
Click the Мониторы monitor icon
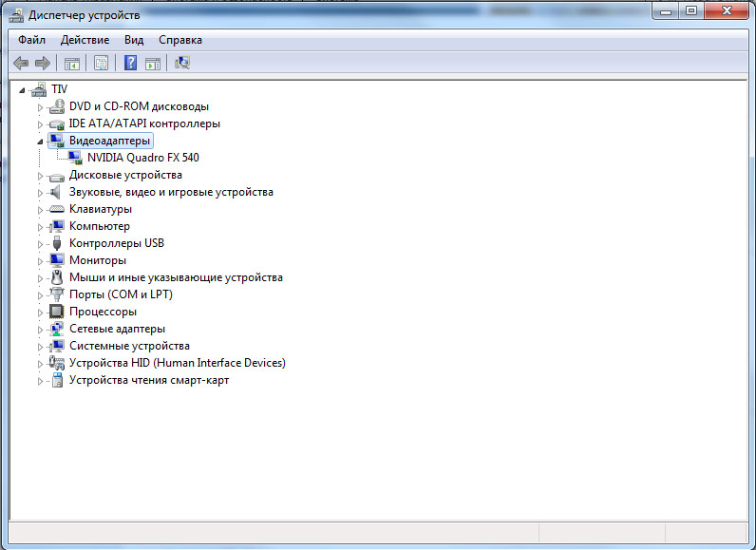57,260
